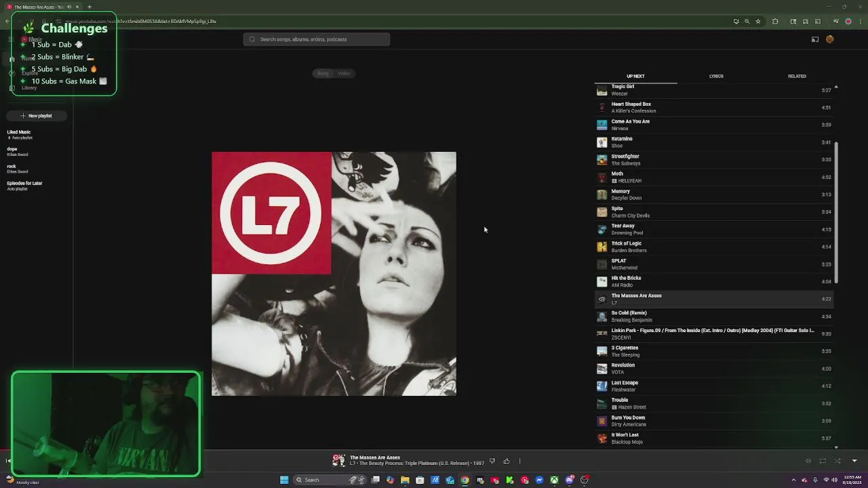The image size is (868, 488).
Task: Select Linkin Park - Figure.09 medley row
Action: click(x=713, y=333)
